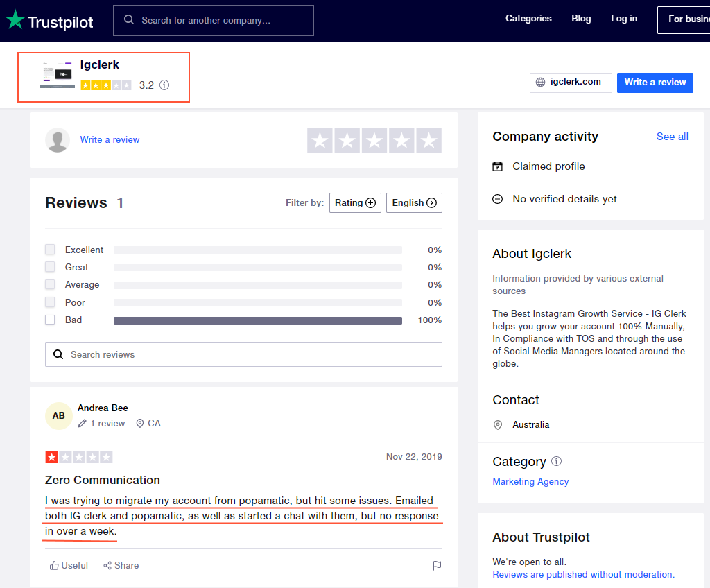This screenshot has height=588, width=710.
Task: Select the third rating star
Action: (374, 140)
